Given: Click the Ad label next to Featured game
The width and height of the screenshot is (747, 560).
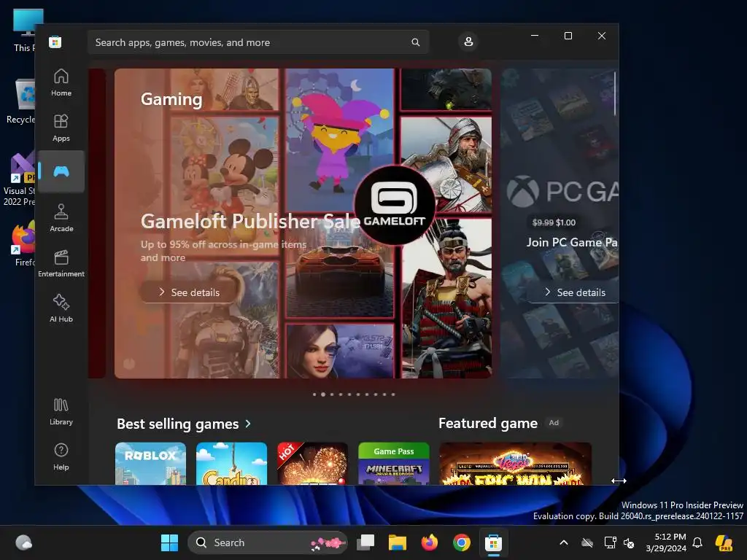Looking at the screenshot, I should (554, 422).
